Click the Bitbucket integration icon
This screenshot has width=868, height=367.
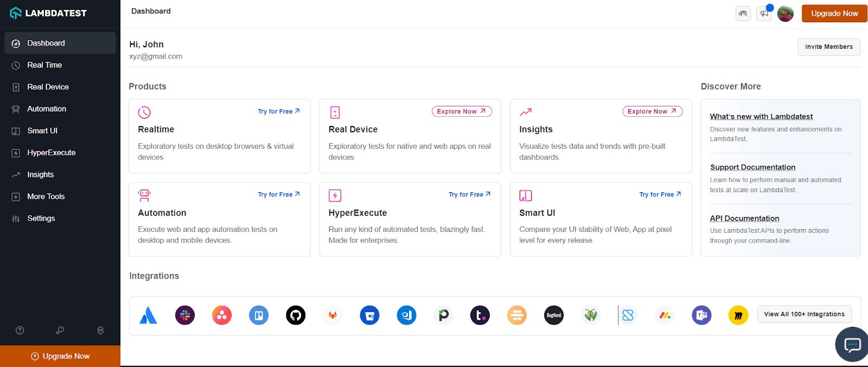pos(369,315)
